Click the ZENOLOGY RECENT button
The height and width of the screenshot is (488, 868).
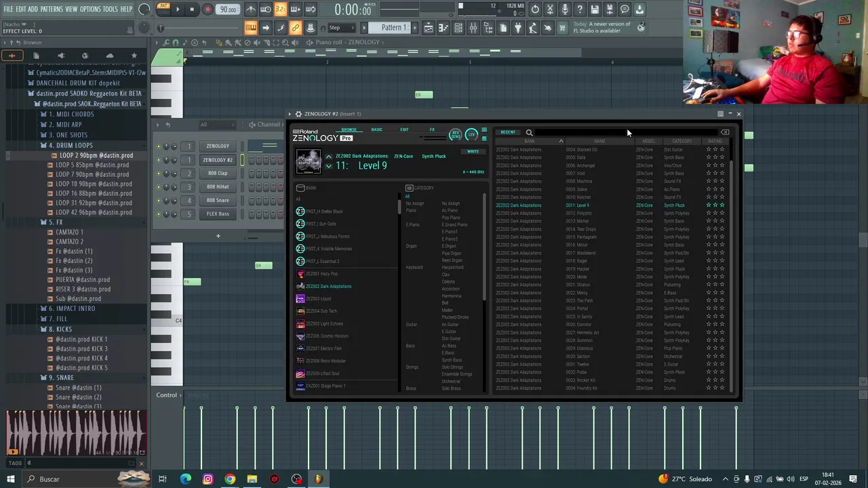[x=508, y=132]
